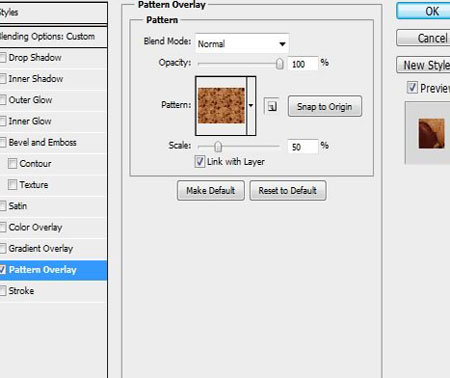Click the create new preset from pattern icon
This screenshot has height=378, width=450.
tap(272, 107)
